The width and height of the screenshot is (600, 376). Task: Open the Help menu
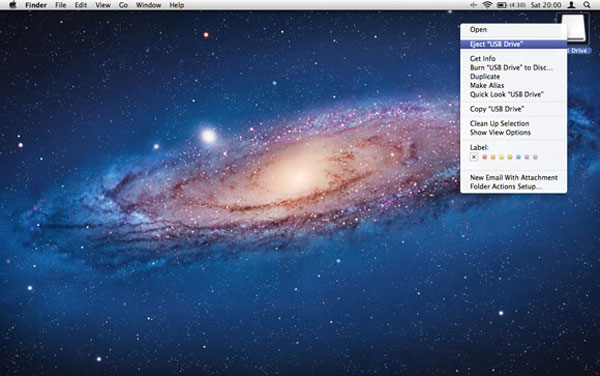177,5
